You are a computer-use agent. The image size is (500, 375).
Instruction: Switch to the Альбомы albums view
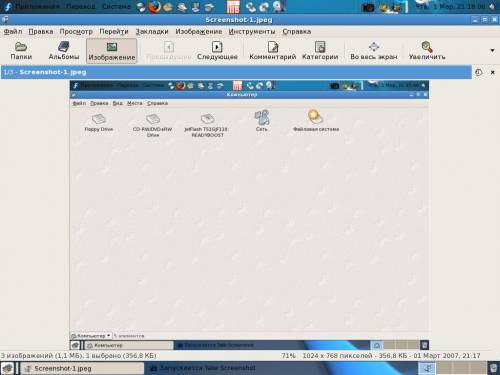click(x=64, y=51)
